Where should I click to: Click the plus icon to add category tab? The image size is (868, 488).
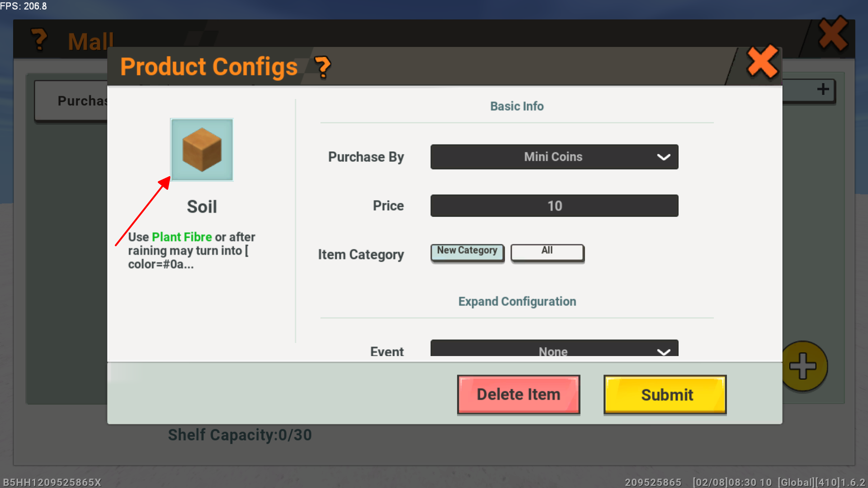coord(823,89)
